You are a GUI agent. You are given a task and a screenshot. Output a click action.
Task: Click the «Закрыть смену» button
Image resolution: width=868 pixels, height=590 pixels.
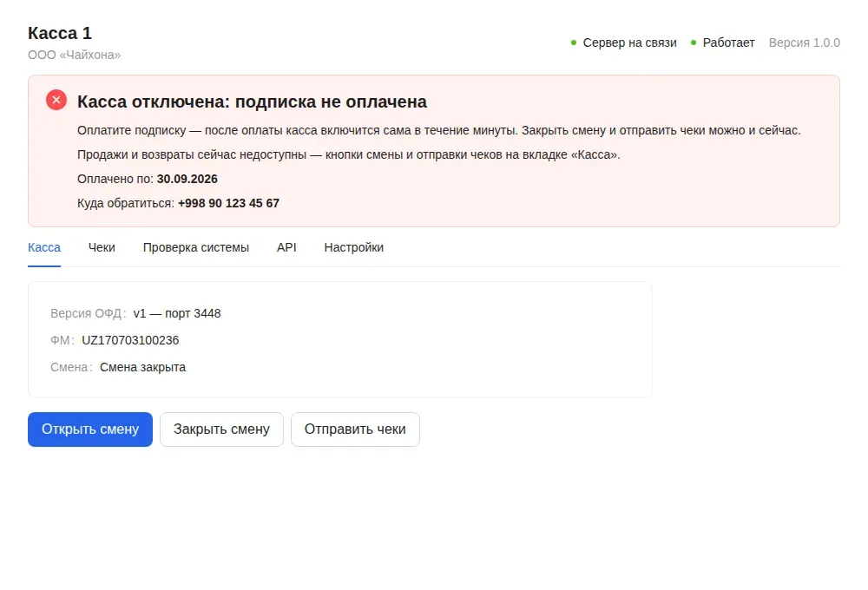pyautogui.click(x=221, y=429)
